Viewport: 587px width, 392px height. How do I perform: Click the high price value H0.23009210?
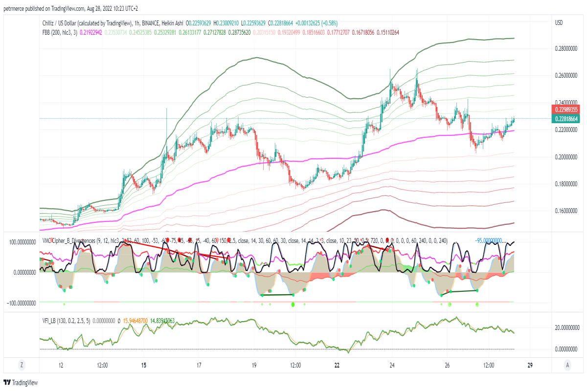226,23
